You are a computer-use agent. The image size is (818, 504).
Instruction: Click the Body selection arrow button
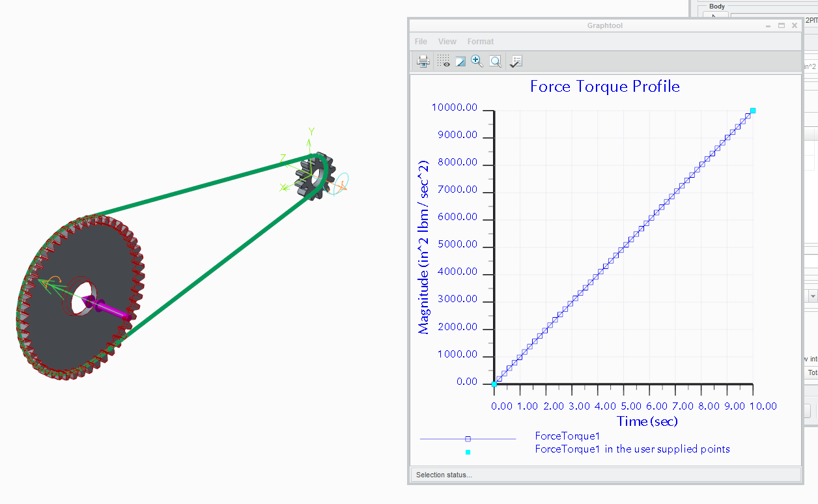coord(715,16)
